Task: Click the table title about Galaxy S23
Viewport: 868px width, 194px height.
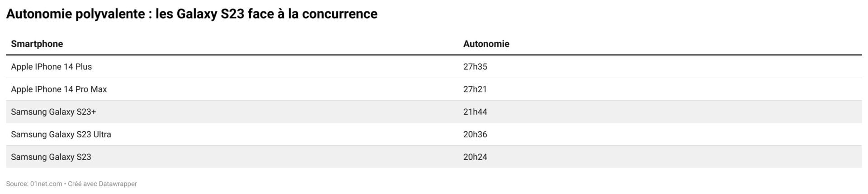Action: (x=192, y=14)
